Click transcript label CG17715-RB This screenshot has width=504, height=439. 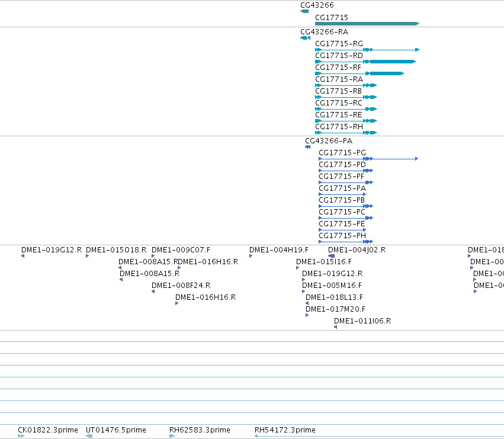click(338, 91)
